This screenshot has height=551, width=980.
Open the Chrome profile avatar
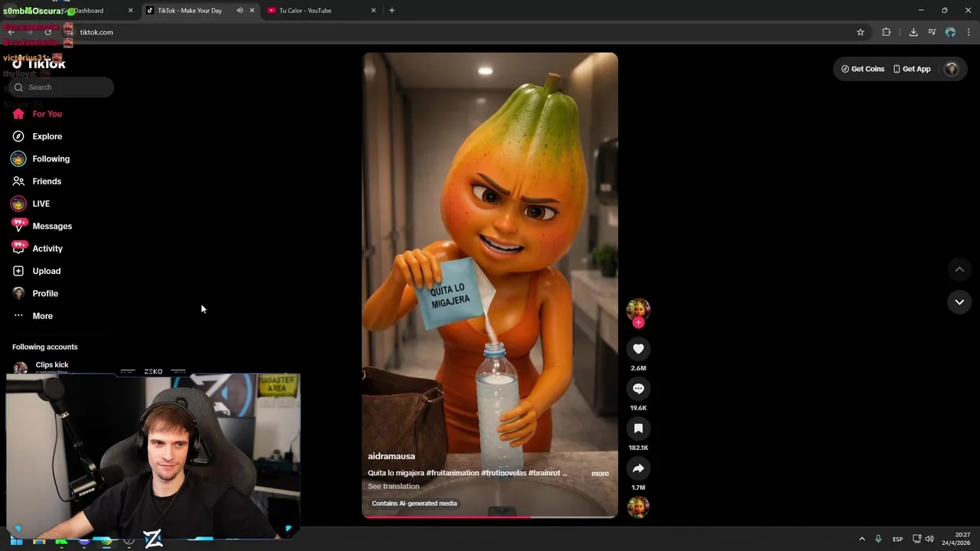pos(950,32)
